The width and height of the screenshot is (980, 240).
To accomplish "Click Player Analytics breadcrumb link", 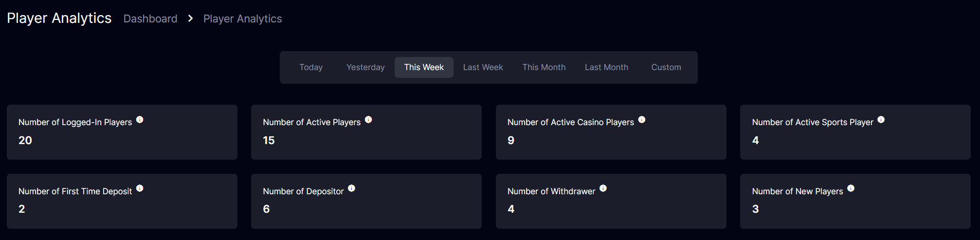I will tap(242, 18).
